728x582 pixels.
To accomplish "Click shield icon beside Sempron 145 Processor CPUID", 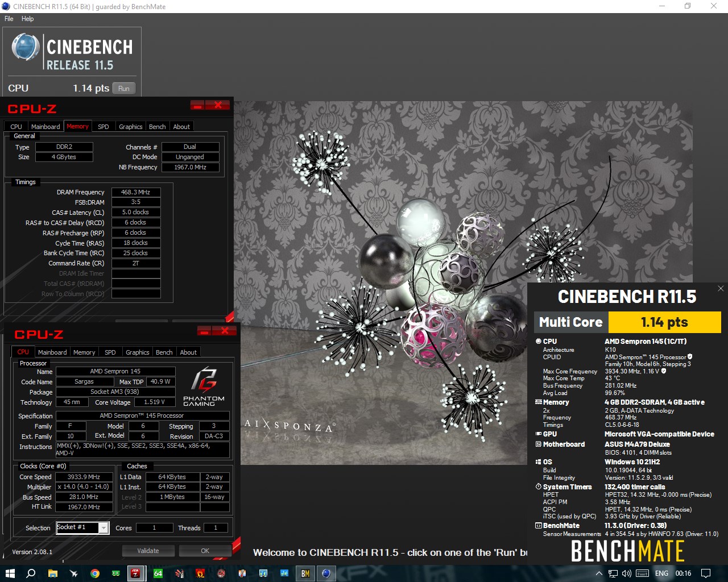I will click(690, 357).
